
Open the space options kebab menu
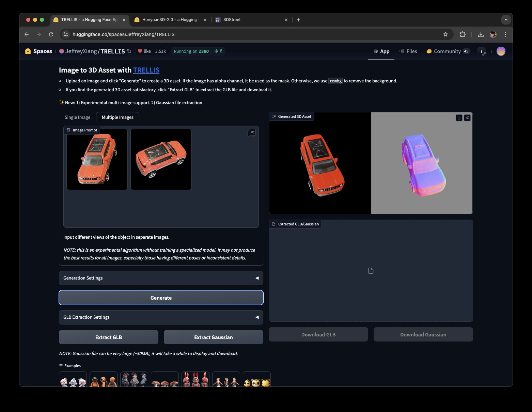coord(482,52)
